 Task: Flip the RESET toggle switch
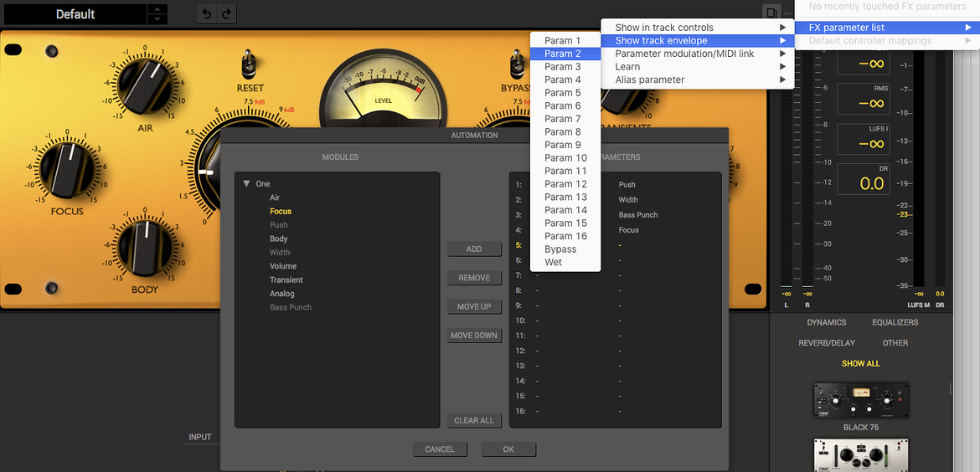coord(248,64)
